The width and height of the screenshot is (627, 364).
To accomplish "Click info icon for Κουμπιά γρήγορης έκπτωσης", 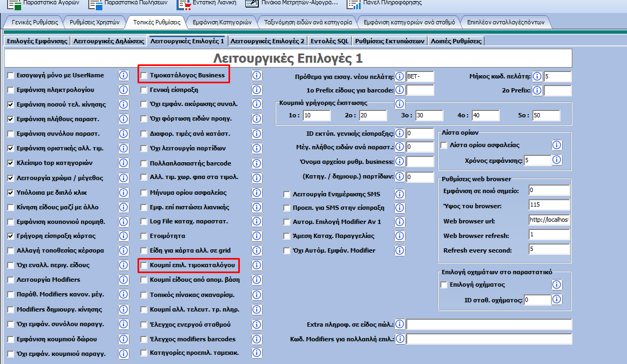I will pyautogui.click(x=400, y=104).
